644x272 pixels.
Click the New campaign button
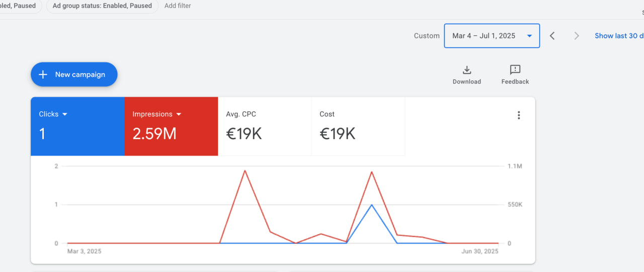74,75
